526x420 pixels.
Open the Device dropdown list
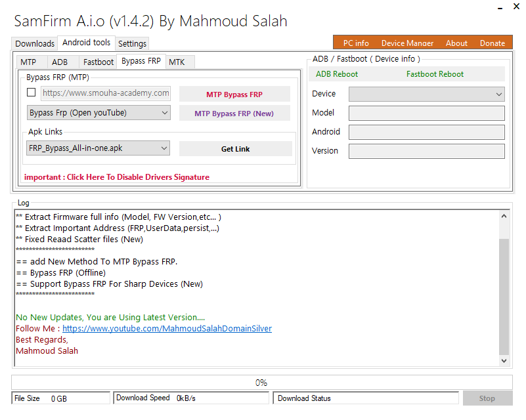[427, 94]
